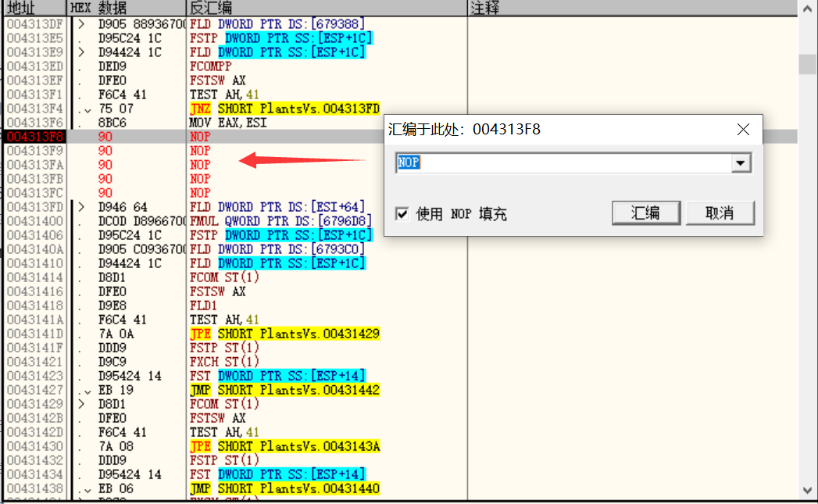Click the 地址 column header
The width and height of the screenshot is (818, 504).
pyautogui.click(x=35, y=8)
